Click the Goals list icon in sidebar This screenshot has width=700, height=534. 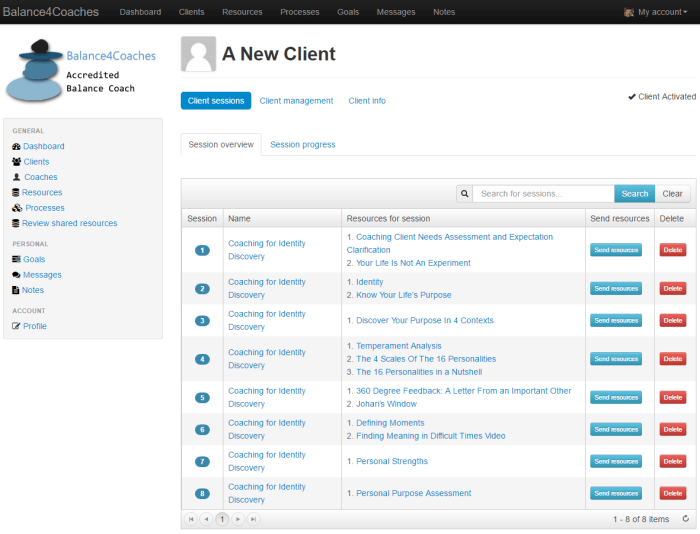click(16, 259)
